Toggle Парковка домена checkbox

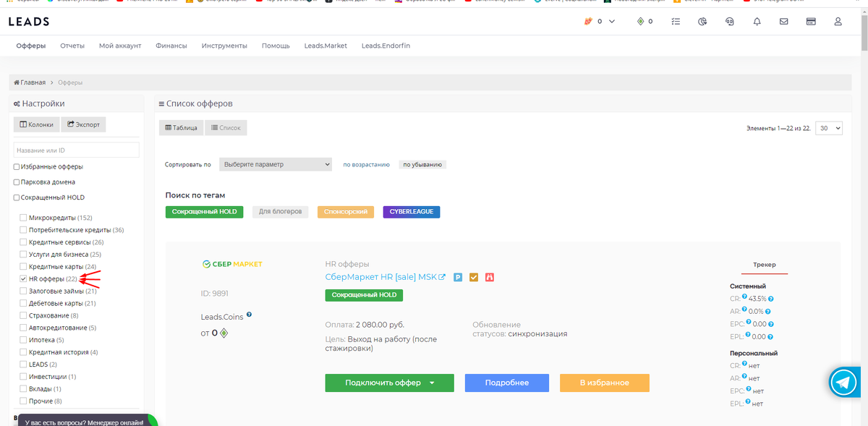pos(17,182)
